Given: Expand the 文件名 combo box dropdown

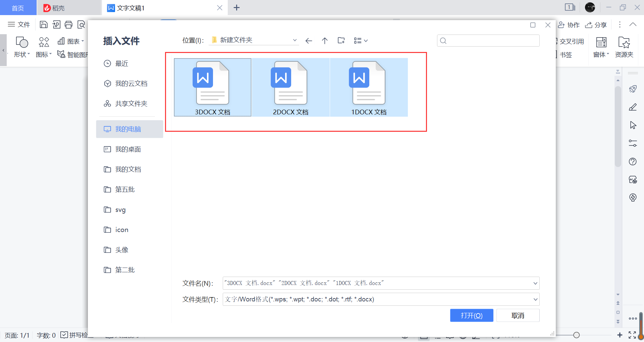Looking at the screenshot, I should coord(535,283).
